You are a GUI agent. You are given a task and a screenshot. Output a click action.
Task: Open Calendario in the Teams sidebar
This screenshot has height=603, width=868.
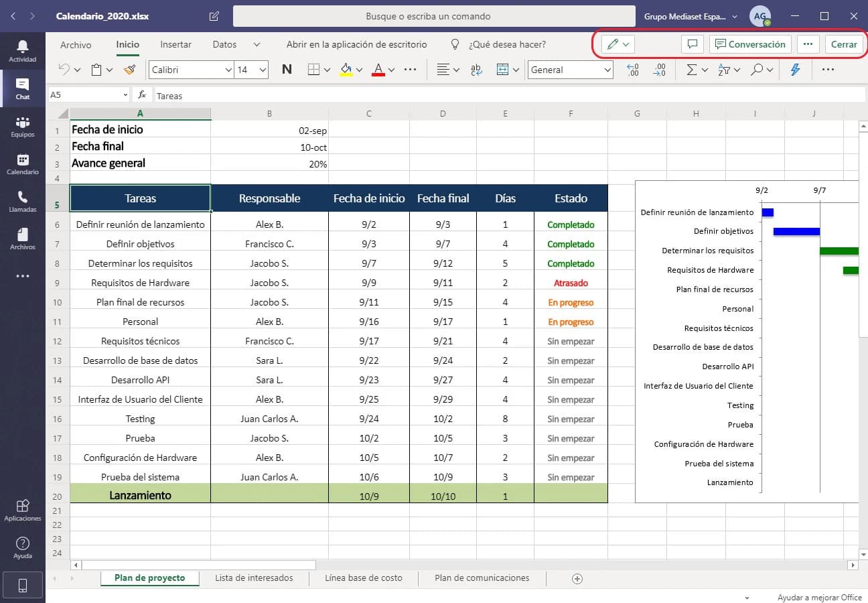click(23, 163)
